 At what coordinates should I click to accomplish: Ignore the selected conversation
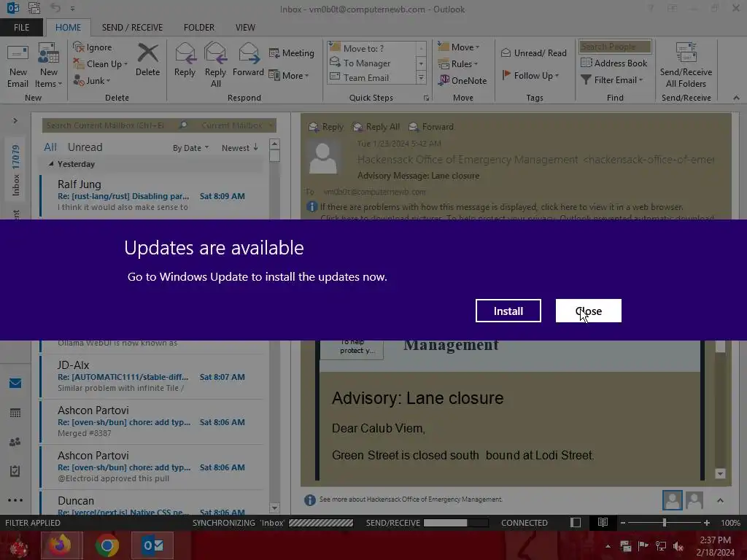pos(93,47)
